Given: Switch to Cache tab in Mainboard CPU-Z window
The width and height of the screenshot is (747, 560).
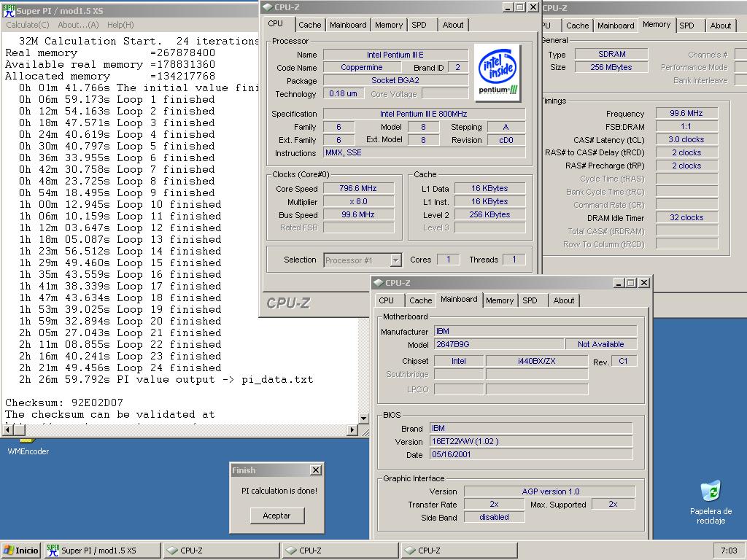Looking at the screenshot, I should pos(421,300).
